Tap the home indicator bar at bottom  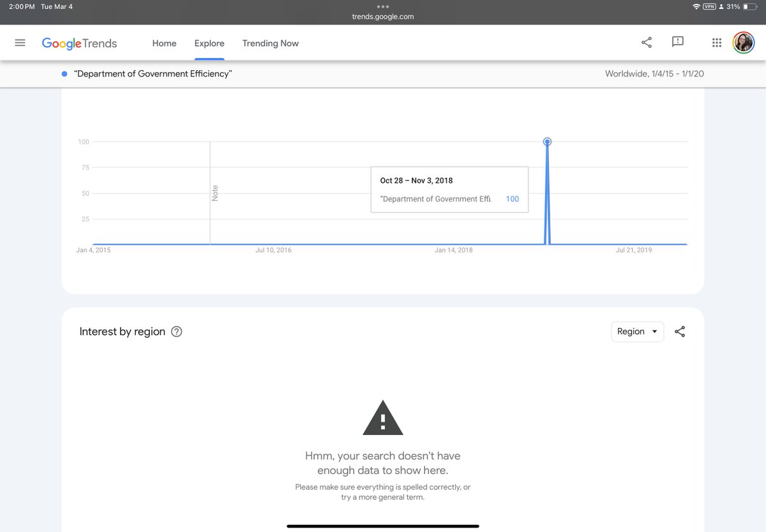(383, 526)
